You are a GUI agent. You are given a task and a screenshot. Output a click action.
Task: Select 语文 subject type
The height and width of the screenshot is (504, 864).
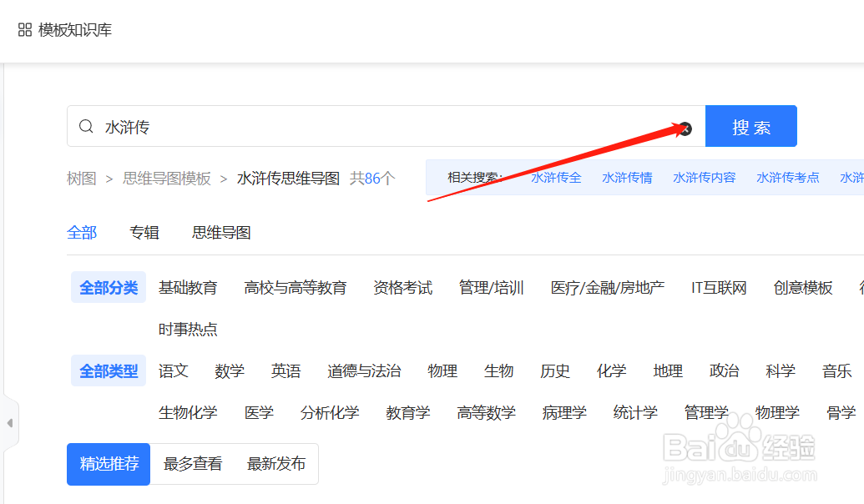(x=173, y=370)
